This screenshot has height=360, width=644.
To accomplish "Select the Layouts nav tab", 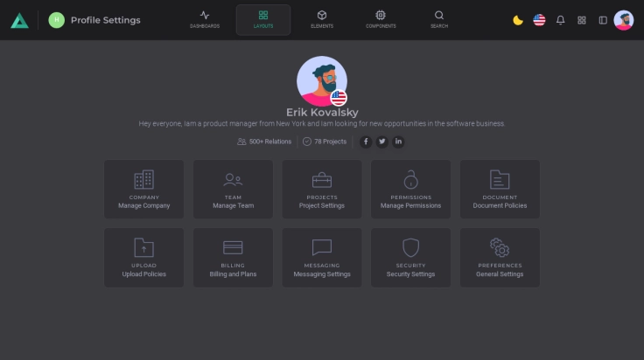I will (x=263, y=19).
